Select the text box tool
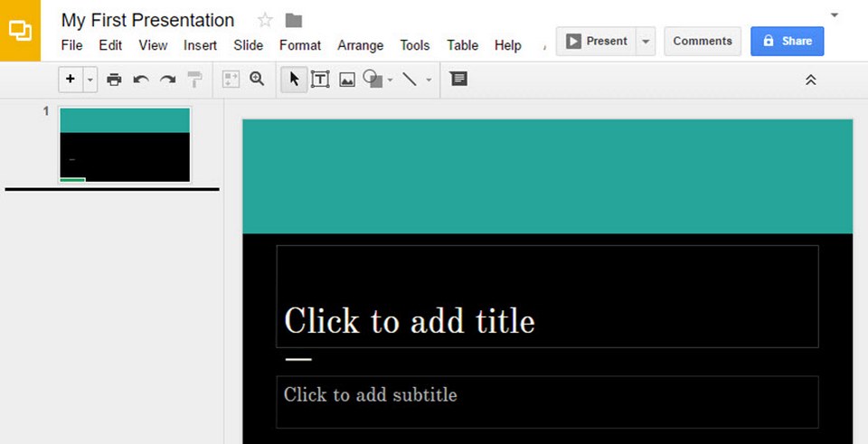The height and width of the screenshot is (444, 868). pos(320,80)
